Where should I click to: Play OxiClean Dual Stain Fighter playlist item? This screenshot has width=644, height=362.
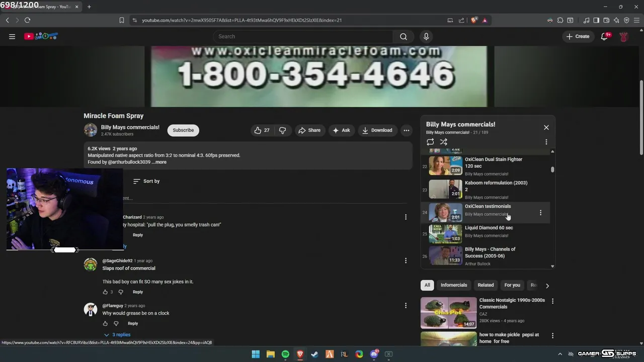click(487, 166)
